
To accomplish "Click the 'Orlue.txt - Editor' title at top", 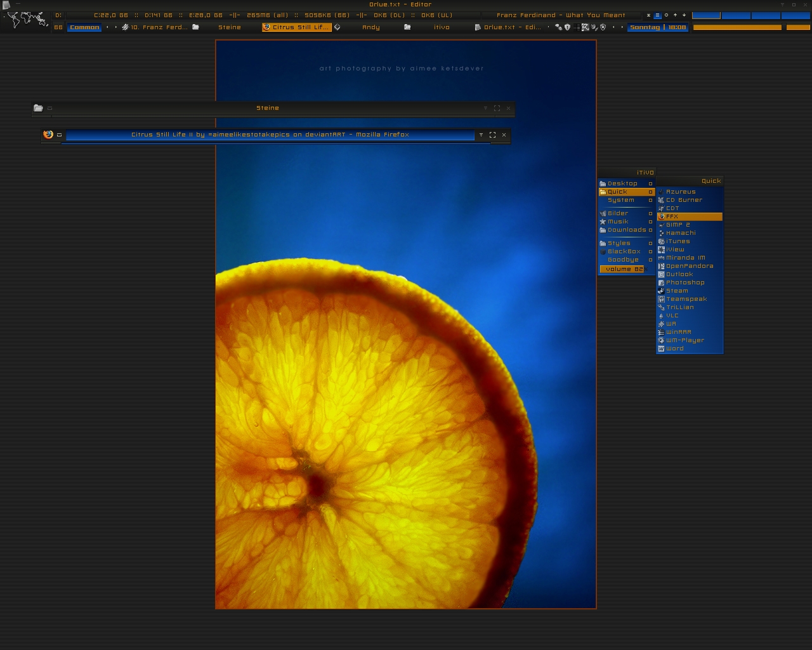I will (x=400, y=4).
